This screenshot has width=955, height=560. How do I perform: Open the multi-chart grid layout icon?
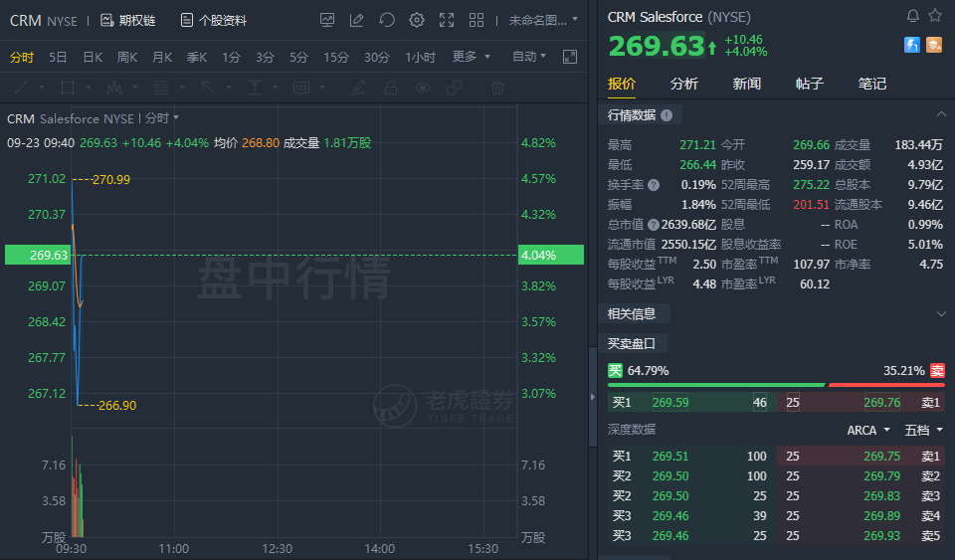477,20
